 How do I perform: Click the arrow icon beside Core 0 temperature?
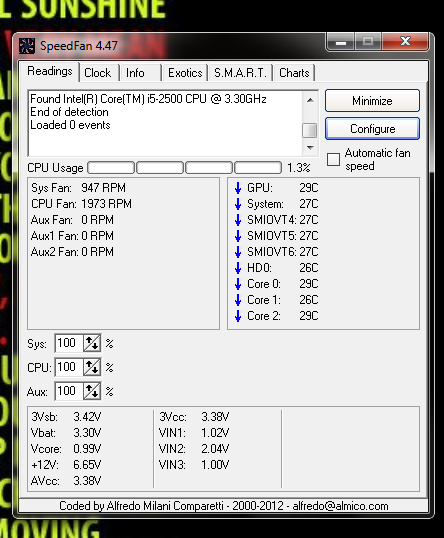tap(238, 284)
